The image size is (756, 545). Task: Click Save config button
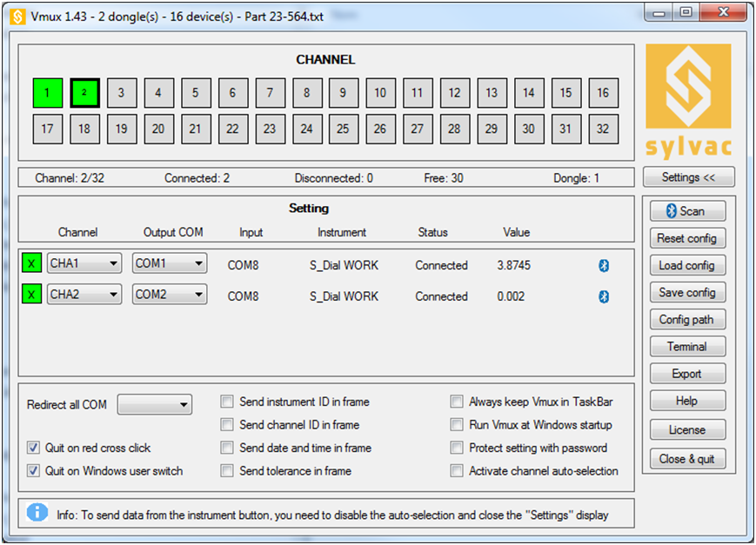pos(687,293)
